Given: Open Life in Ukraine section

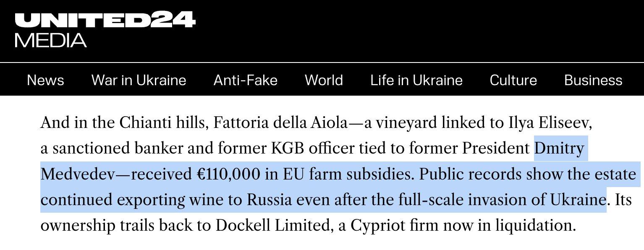Looking at the screenshot, I should [416, 80].
